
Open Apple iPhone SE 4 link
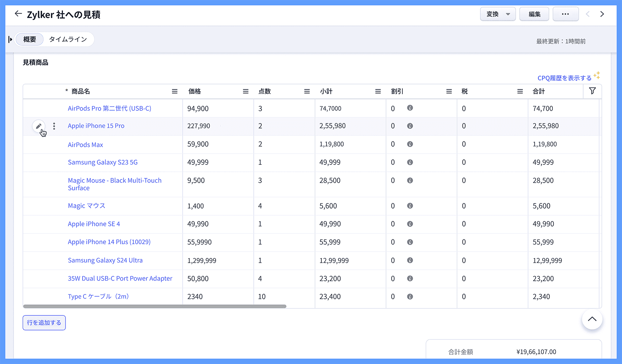tap(94, 224)
